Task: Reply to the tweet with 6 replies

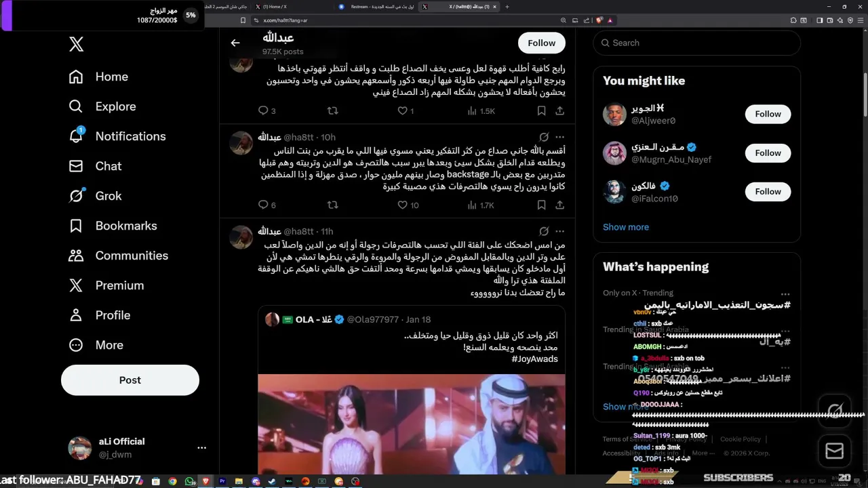Action: [x=267, y=205]
